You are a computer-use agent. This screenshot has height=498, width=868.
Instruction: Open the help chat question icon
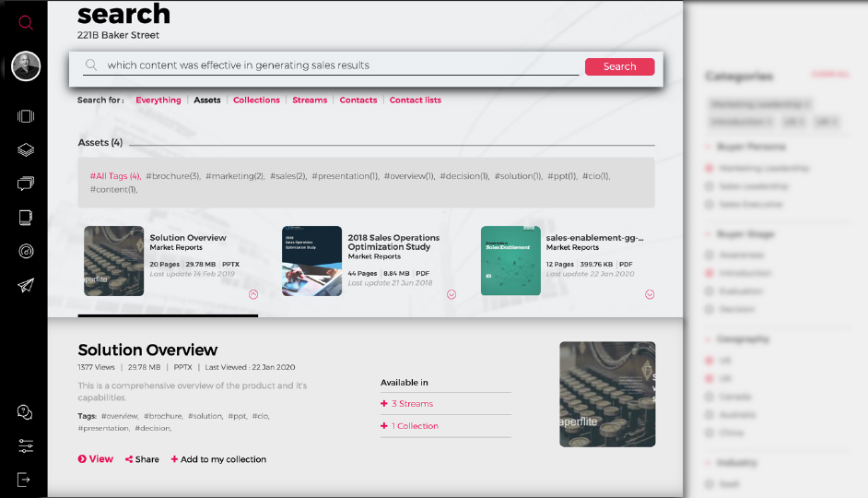click(x=25, y=412)
